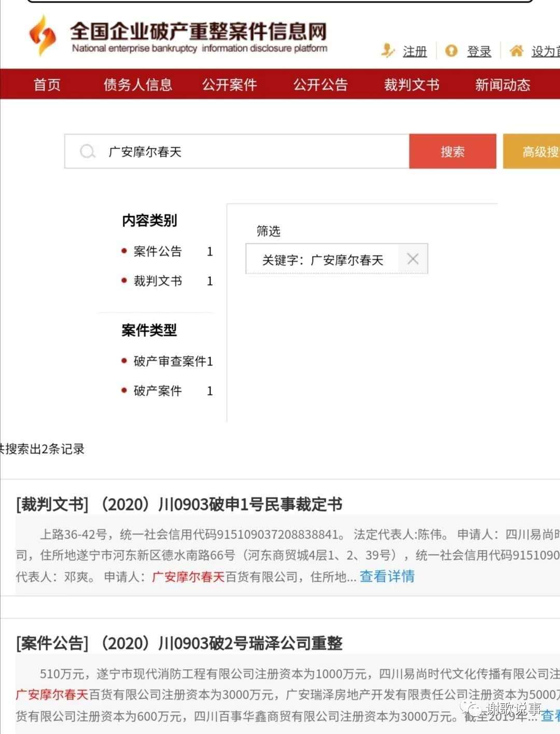Click 查看详情 link in first result

[387, 576]
